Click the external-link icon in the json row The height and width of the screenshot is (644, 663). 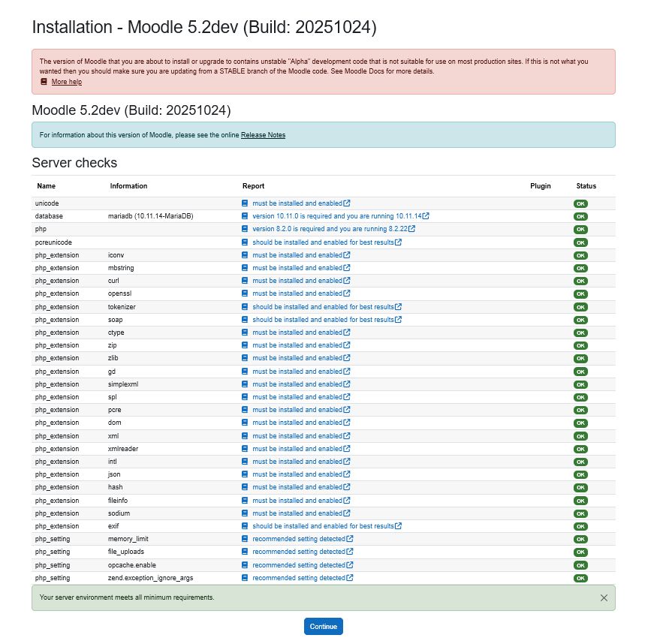(347, 474)
